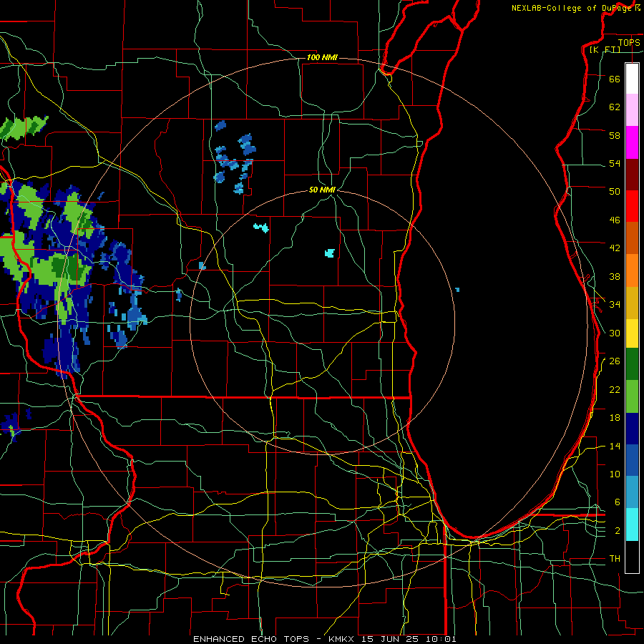Click the dark red (maroon) legend swatch

tap(632, 175)
